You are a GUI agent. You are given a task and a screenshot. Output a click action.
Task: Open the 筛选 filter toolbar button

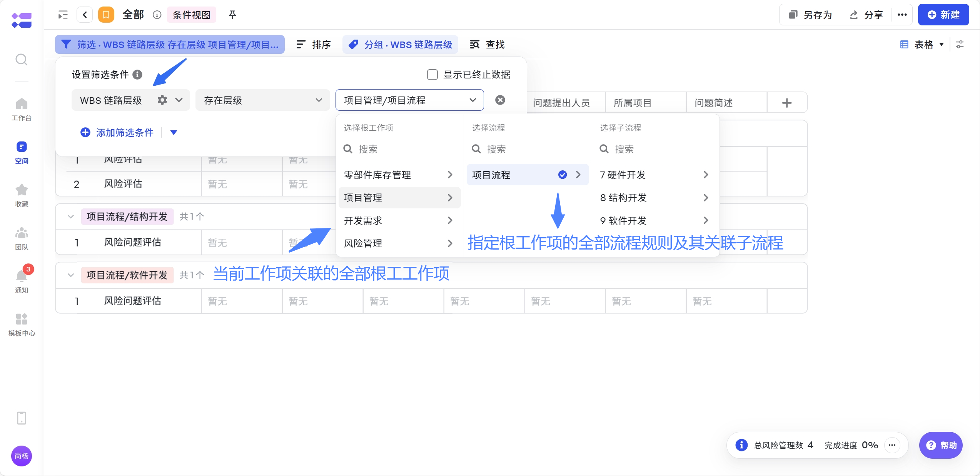170,45
